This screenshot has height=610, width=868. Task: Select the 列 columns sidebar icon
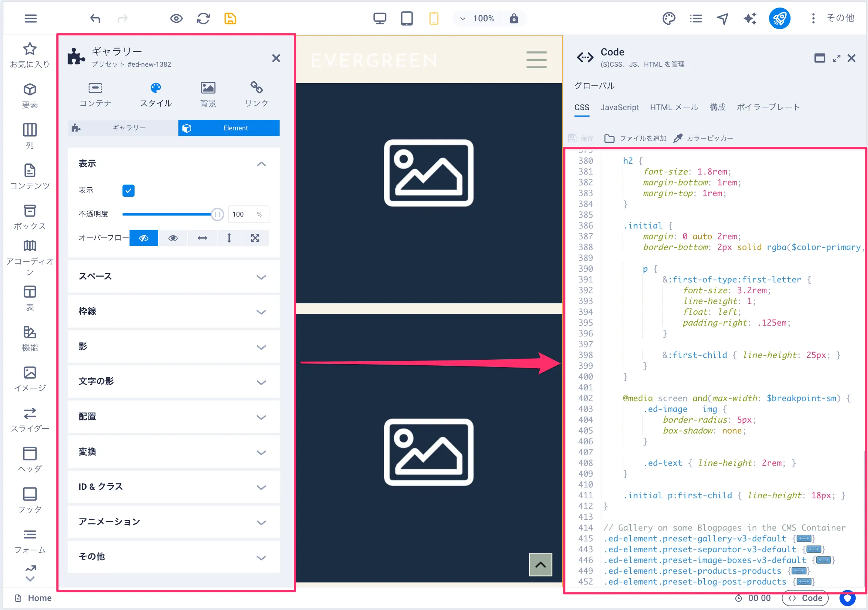[30, 136]
